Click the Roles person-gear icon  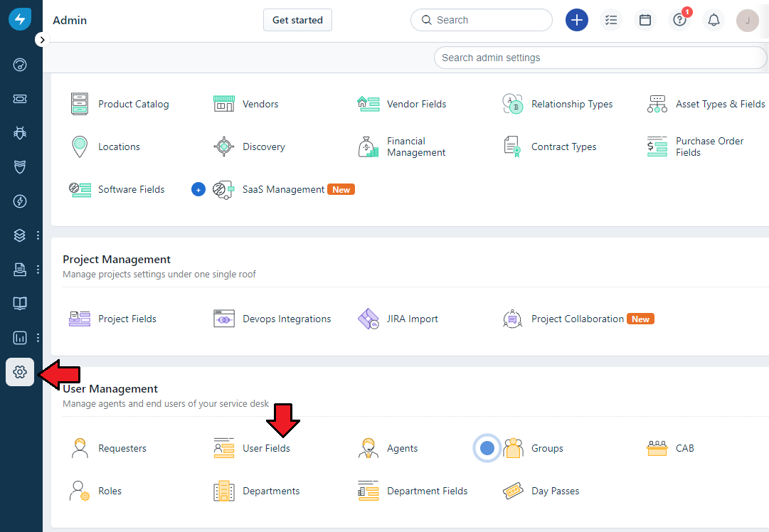(x=80, y=491)
